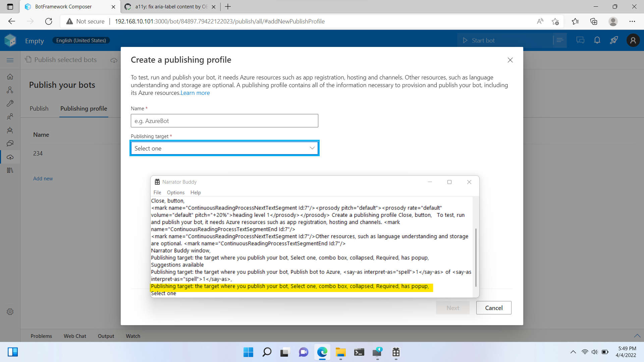Image resolution: width=644 pixels, height=362 pixels.
Task: Switch to the Publish tab
Action: click(x=39, y=109)
